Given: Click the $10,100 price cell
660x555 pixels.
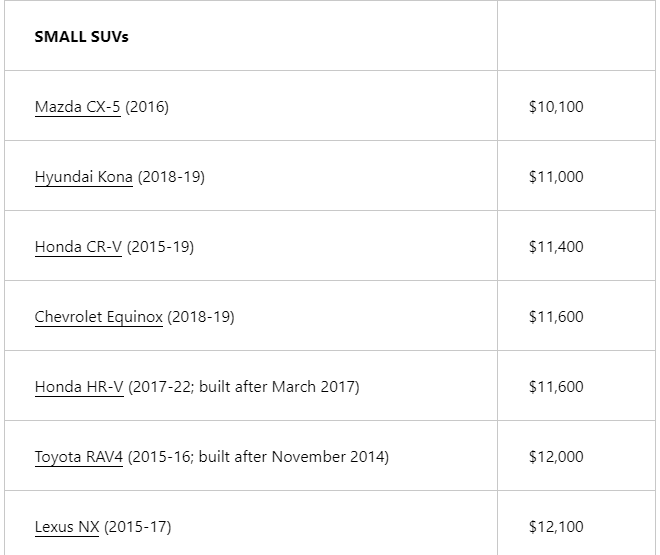Looking at the screenshot, I should point(555,107).
